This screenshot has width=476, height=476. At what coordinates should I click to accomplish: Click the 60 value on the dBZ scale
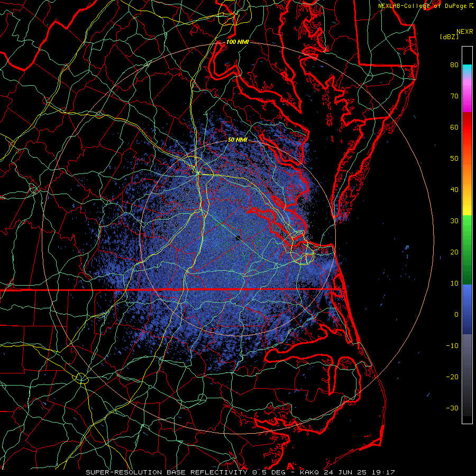coord(454,127)
